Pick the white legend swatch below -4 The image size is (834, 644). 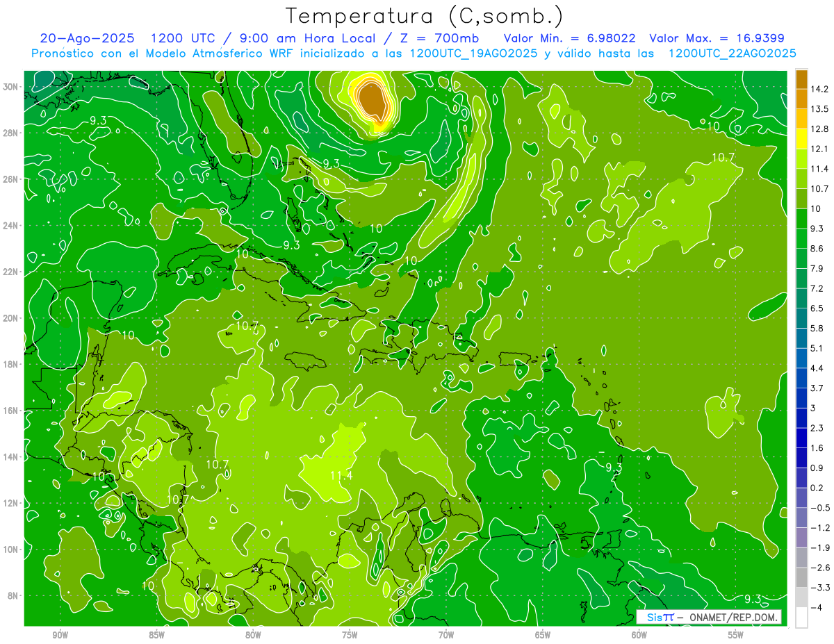[801, 618]
